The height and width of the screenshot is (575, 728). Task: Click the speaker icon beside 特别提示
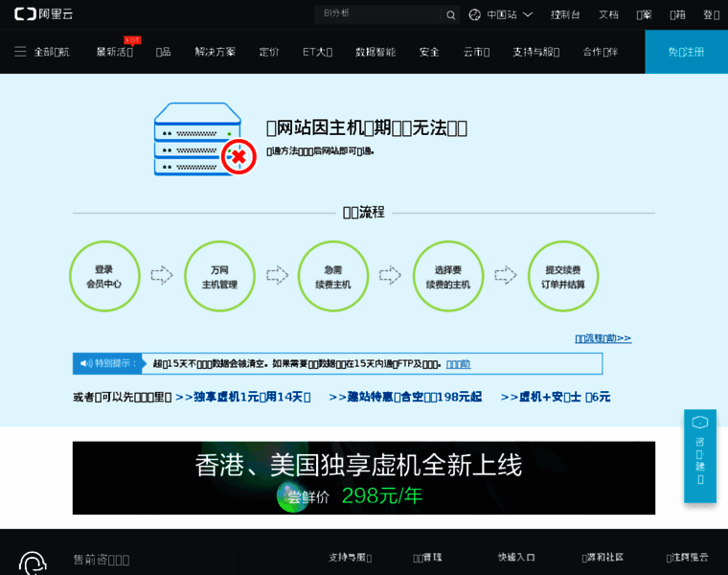(85, 363)
